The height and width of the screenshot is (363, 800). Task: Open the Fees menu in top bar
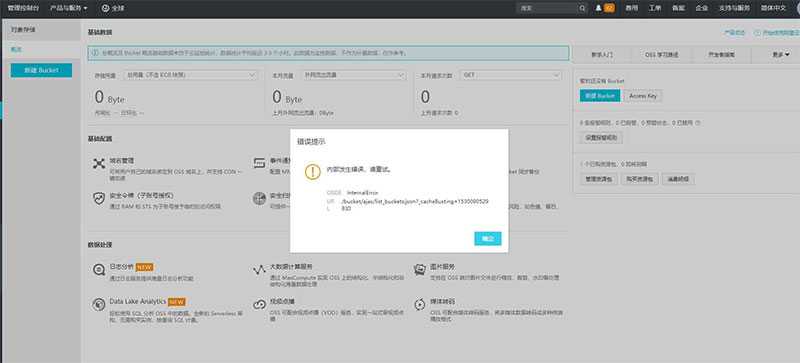coord(632,8)
